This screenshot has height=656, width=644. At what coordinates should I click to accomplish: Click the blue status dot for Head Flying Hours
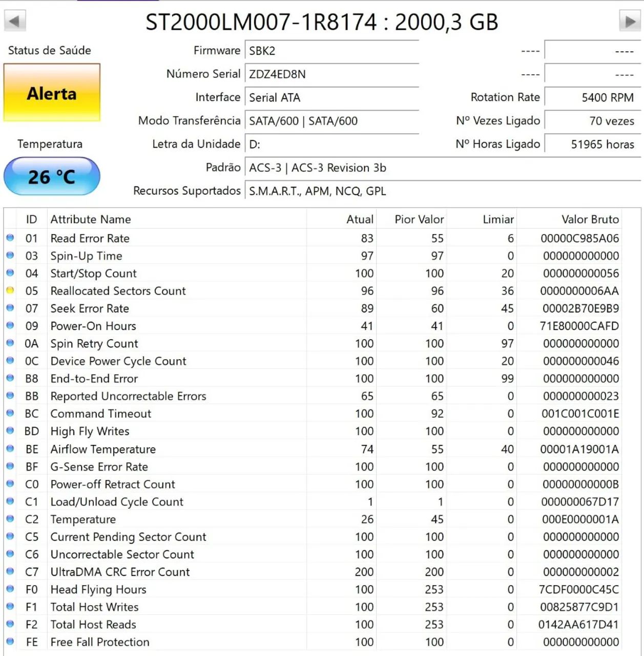[x=10, y=589]
